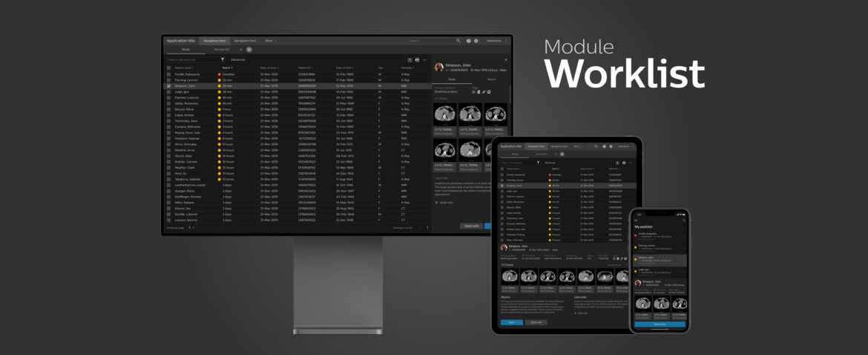
Task: Close the My team list tab on the monitor
Action: (241, 49)
